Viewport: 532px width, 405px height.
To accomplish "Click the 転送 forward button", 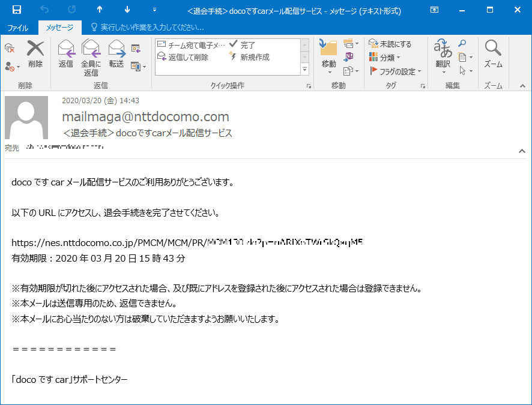I will [x=116, y=54].
